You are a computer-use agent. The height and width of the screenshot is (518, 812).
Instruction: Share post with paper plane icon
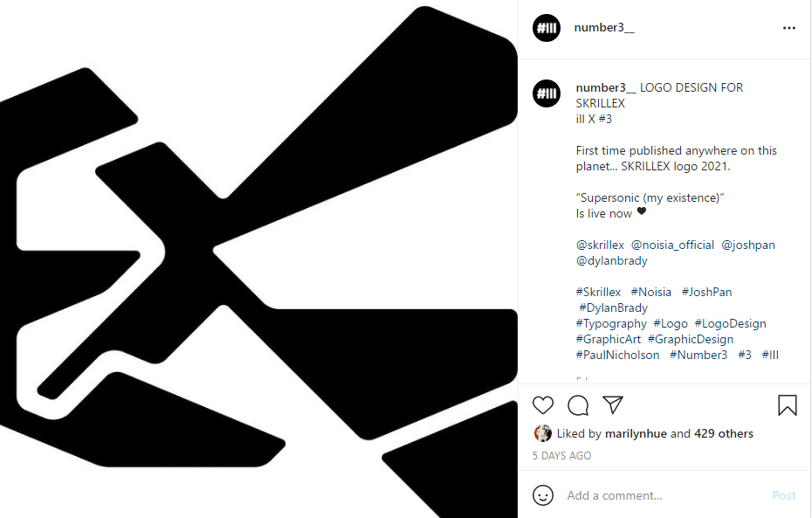pyautogui.click(x=613, y=405)
